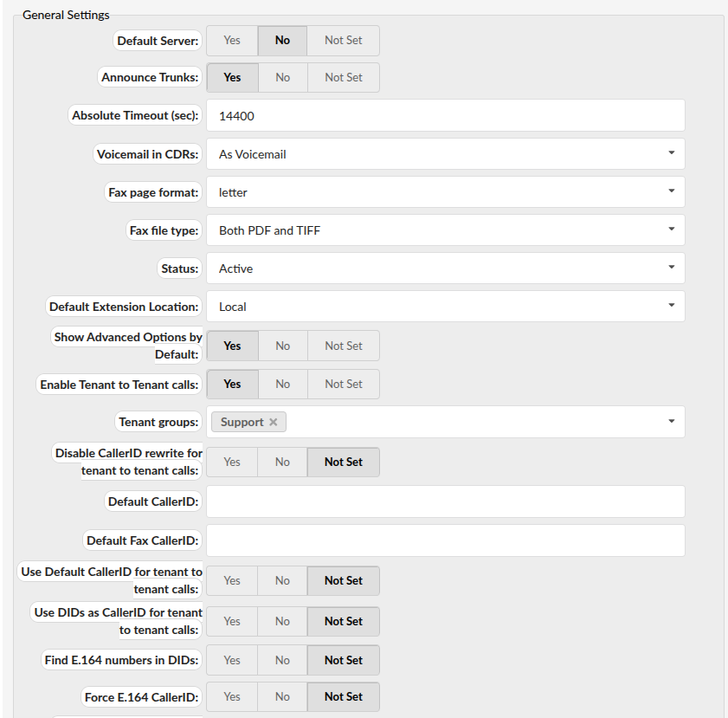Select No for Find E.164 numbers in DIDs

(x=282, y=661)
